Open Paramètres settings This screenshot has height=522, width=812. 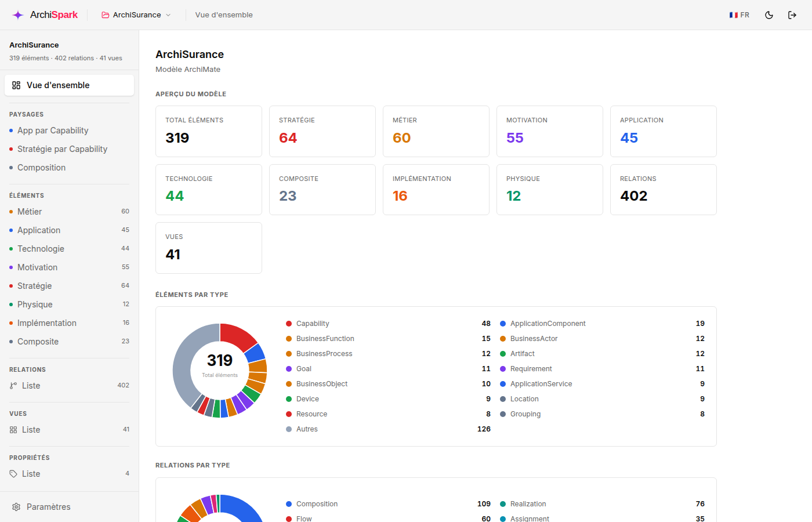pos(70,507)
